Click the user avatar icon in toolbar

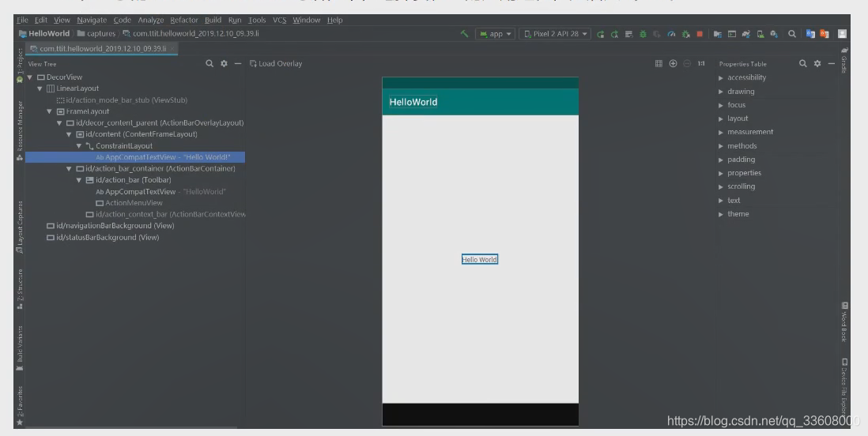click(x=842, y=34)
